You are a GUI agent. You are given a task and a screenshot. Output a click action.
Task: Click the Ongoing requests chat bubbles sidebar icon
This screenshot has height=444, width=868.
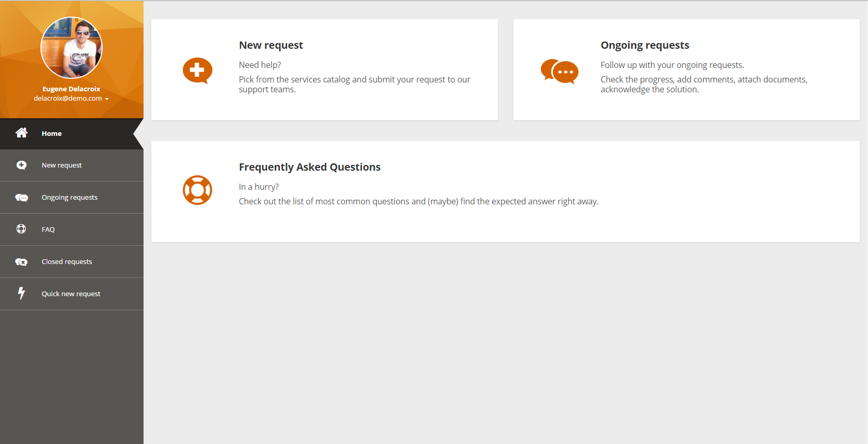(x=21, y=198)
